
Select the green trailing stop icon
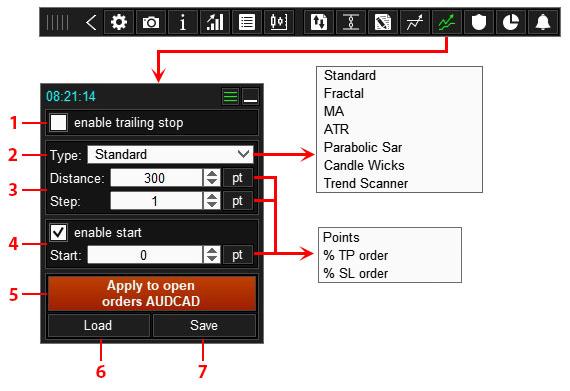tap(447, 22)
